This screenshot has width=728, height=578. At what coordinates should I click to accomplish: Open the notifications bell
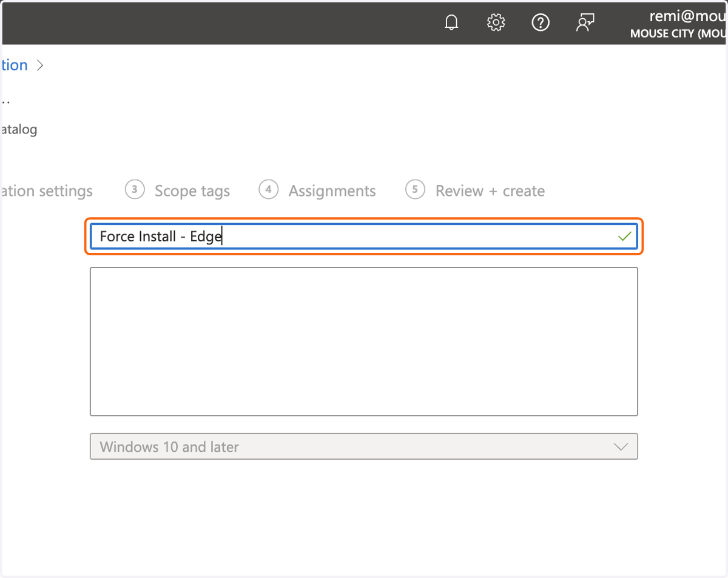click(x=451, y=23)
